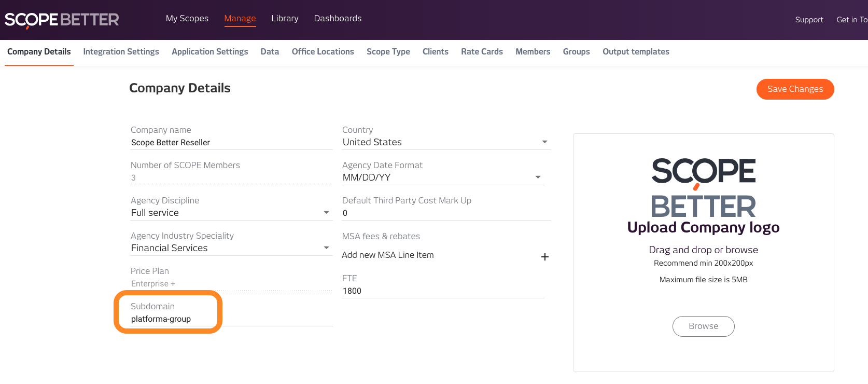The image size is (868, 384).
Task: Open Application Settings tab
Action: 210,52
